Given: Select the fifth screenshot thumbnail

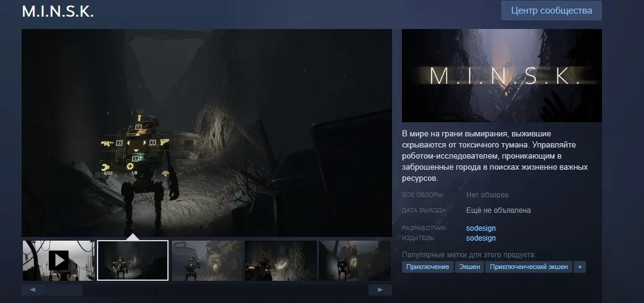Looking at the screenshot, I should pyautogui.click(x=355, y=260).
